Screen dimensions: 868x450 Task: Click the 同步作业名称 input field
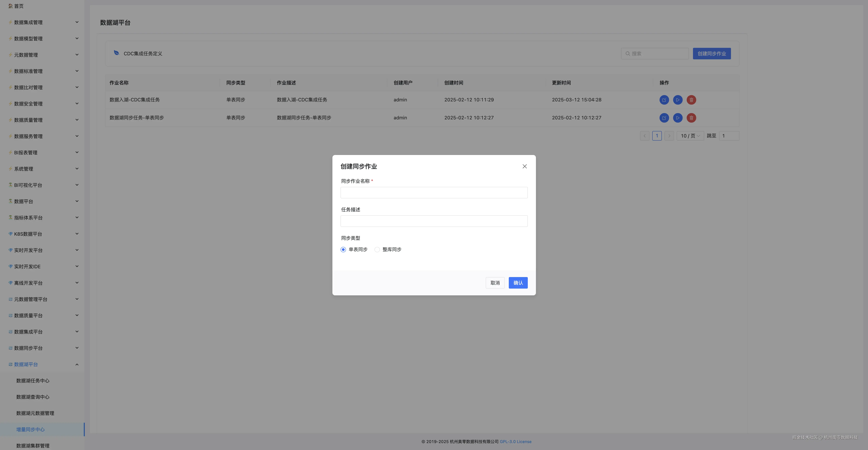pos(434,193)
